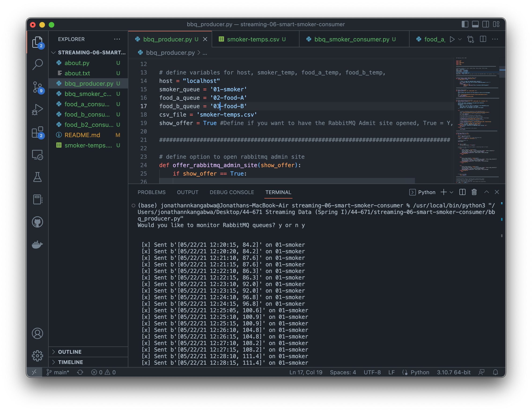The width and height of the screenshot is (532, 412).
Task: Open the Source Control view
Action: click(x=38, y=87)
